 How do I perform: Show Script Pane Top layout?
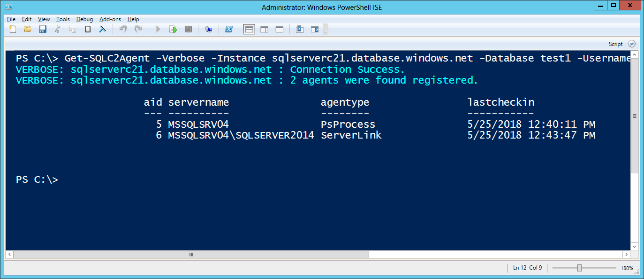(249, 29)
